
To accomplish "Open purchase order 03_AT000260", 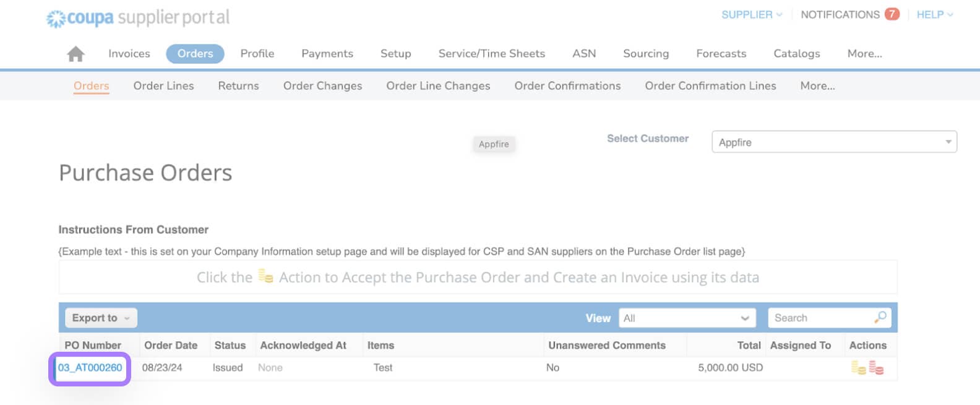I will 90,368.
